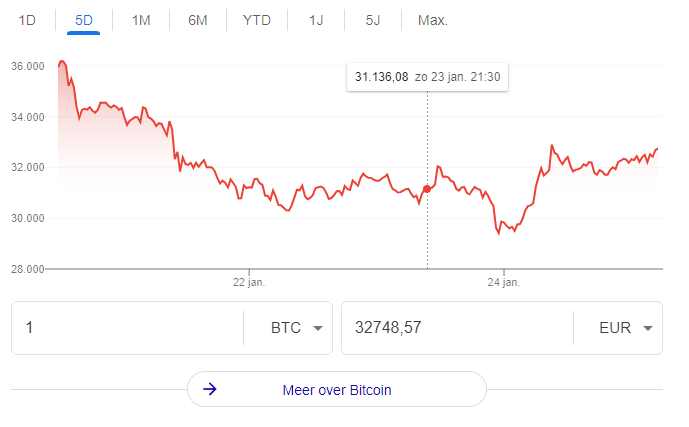Screen dimensions: 689x427
Task: Display the 5J price history
Action: (373, 20)
